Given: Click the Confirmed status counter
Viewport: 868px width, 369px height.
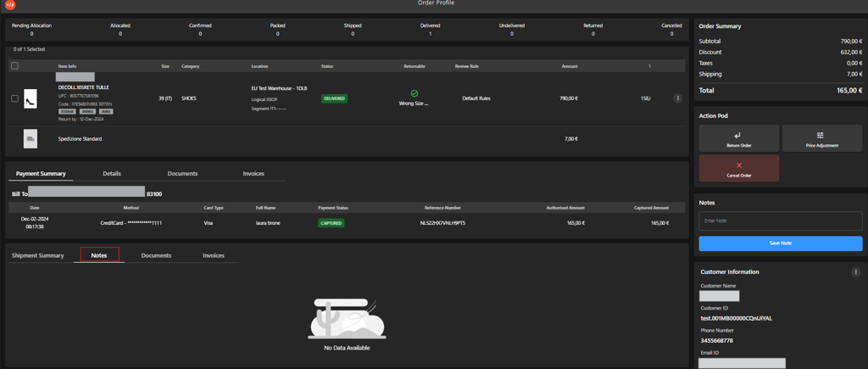Looking at the screenshot, I should (200, 30).
